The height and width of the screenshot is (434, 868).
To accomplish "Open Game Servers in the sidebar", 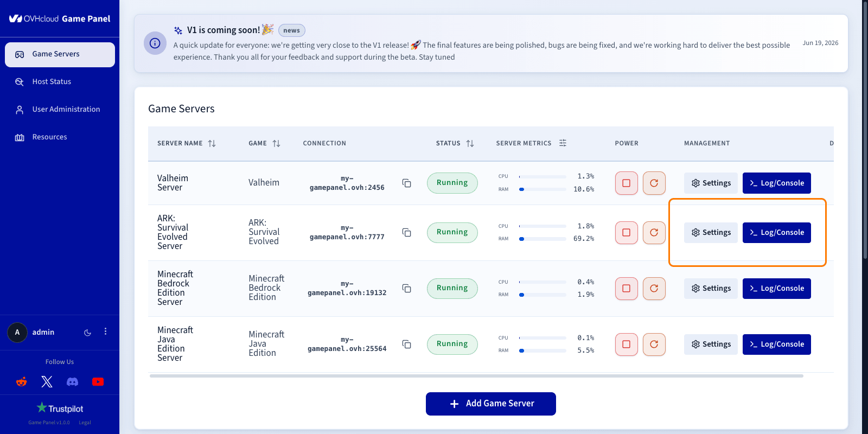I will click(60, 54).
